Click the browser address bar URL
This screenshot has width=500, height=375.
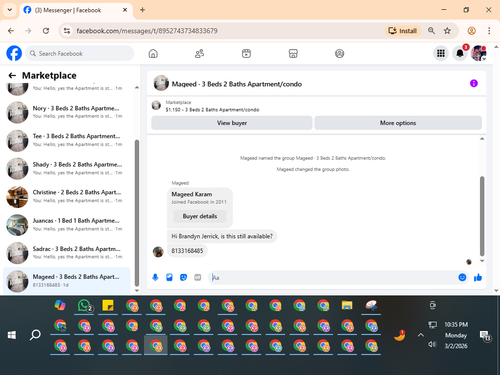pyautogui.click(x=147, y=31)
